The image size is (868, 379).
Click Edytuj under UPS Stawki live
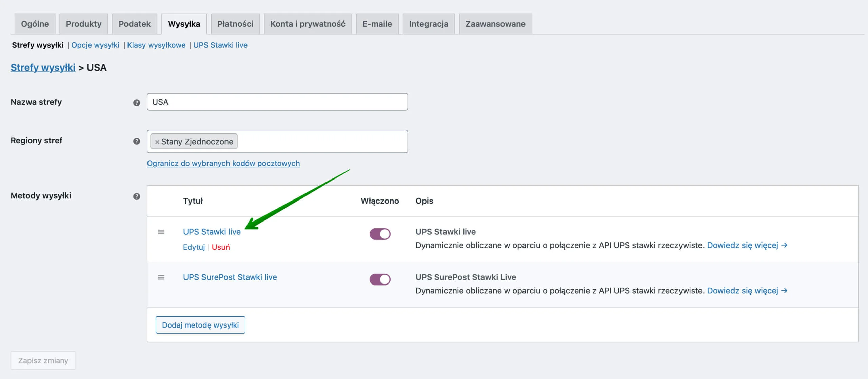click(x=194, y=247)
